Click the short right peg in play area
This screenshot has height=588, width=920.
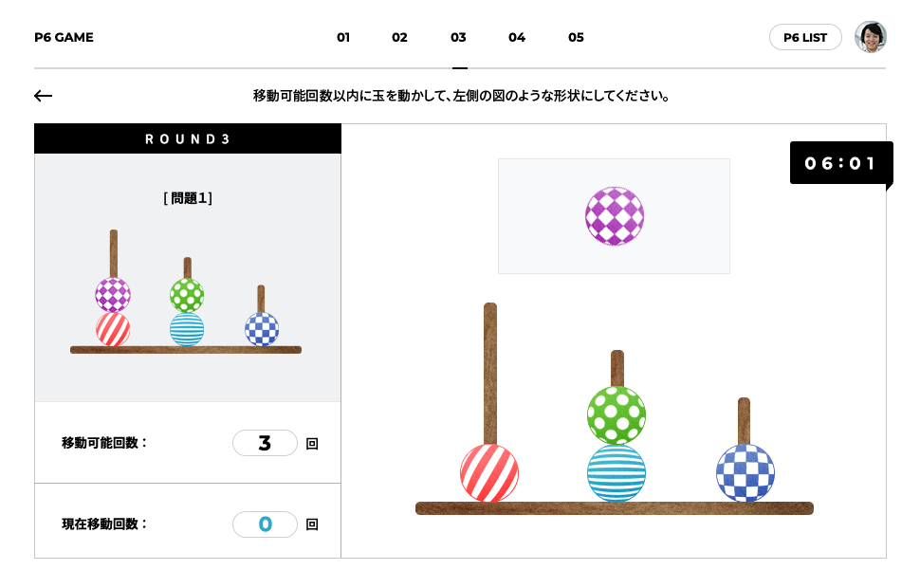[x=744, y=421]
